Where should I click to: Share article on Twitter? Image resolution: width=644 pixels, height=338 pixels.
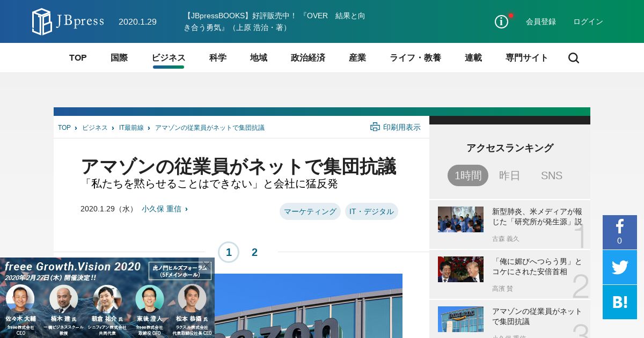(620, 267)
